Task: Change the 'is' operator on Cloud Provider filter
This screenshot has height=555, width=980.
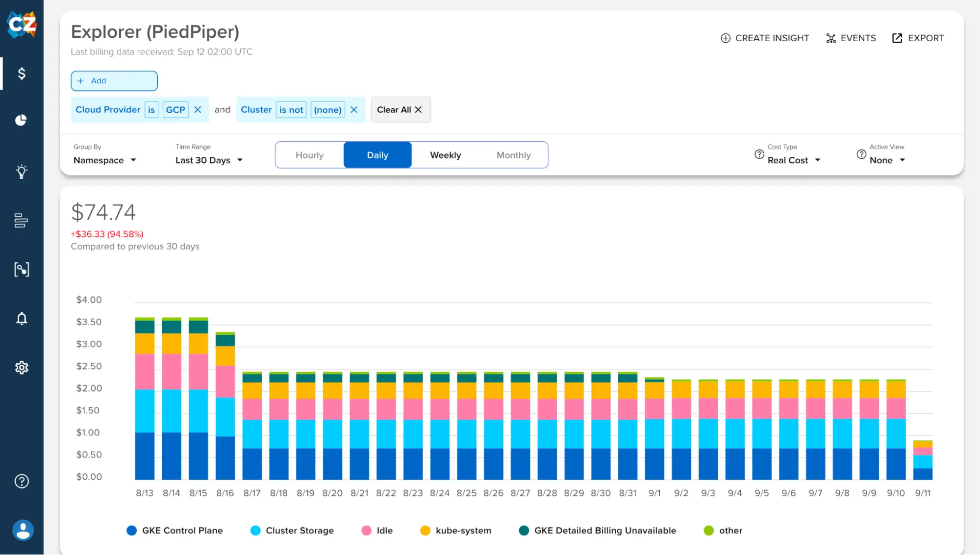Action: [151, 110]
